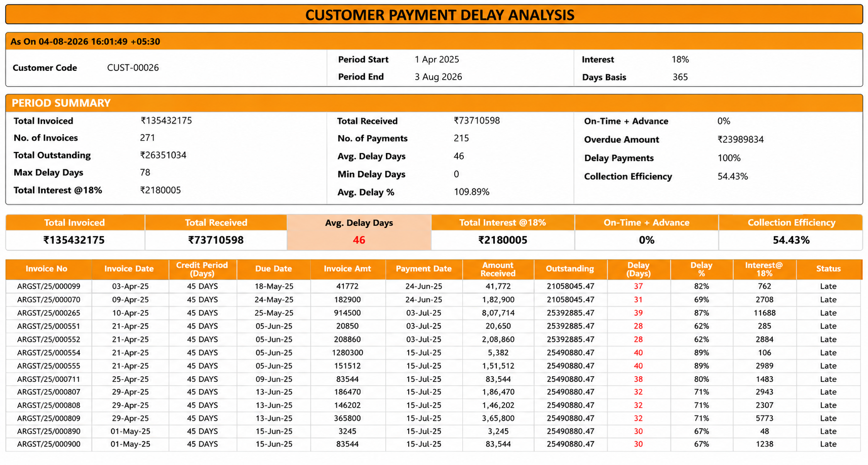Click the Credit Period (Days) column header
Screen dimensions: 868x465
pos(202,269)
